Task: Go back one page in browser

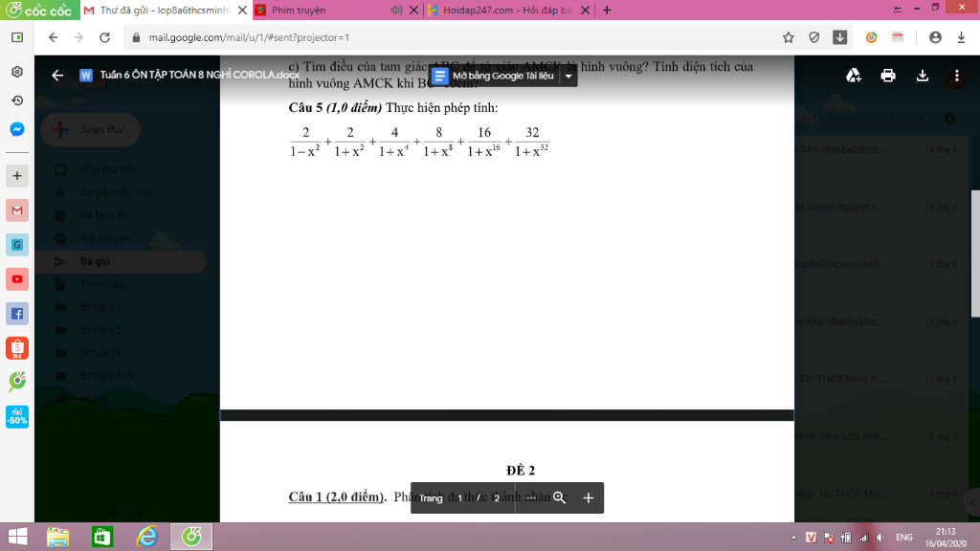Action: click(x=54, y=37)
